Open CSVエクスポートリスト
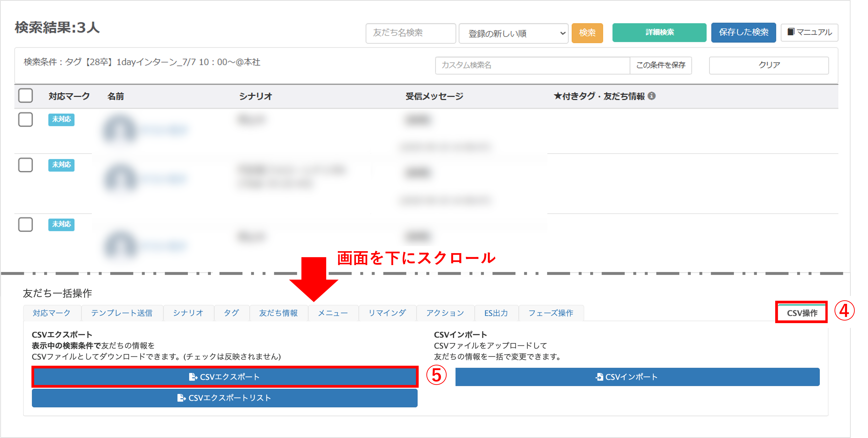 [224, 398]
